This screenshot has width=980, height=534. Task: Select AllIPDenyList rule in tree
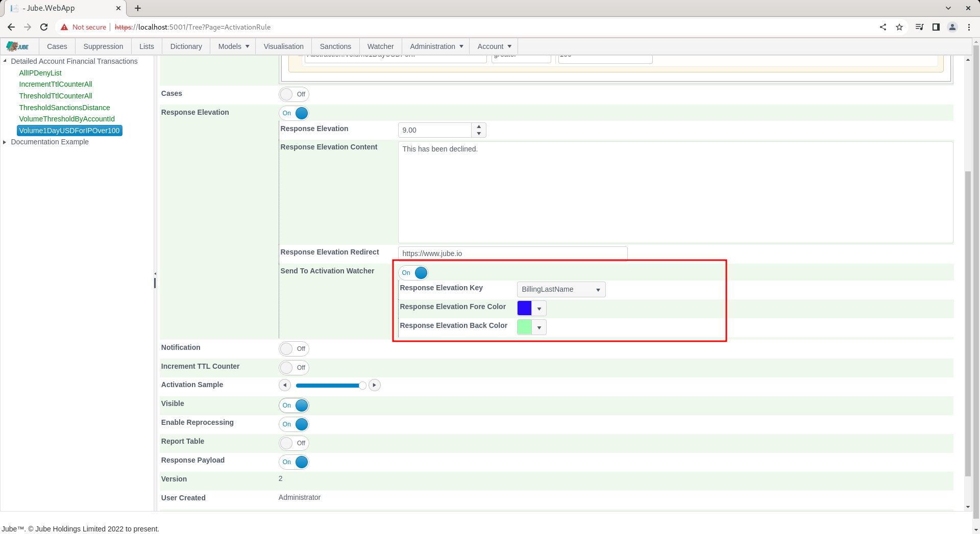(x=40, y=73)
